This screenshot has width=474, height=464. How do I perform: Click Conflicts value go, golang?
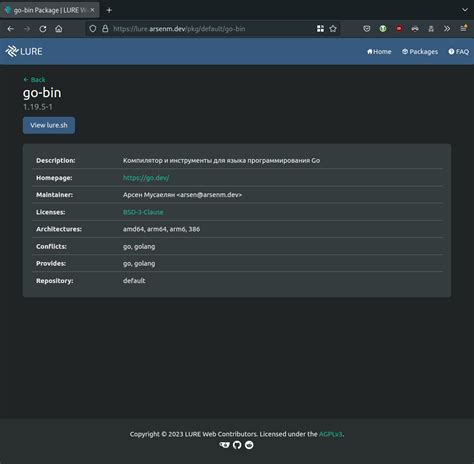(x=139, y=246)
